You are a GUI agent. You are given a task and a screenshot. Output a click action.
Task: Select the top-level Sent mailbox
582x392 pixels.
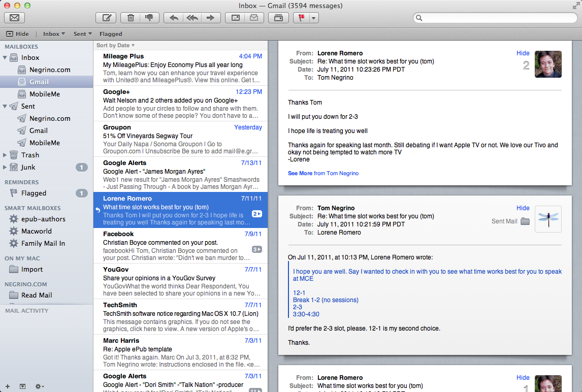[x=46, y=106]
